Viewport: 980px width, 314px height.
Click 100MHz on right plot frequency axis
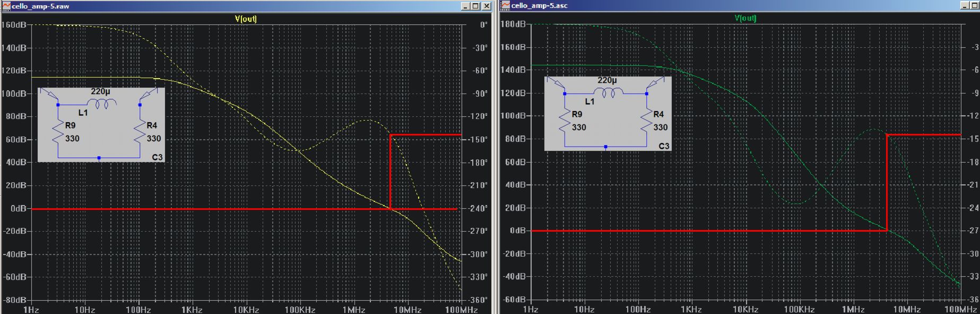tap(961, 309)
